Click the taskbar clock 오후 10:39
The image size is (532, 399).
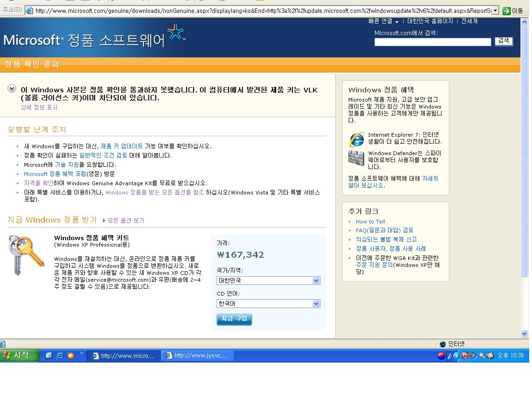pyautogui.click(x=510, y=356)
